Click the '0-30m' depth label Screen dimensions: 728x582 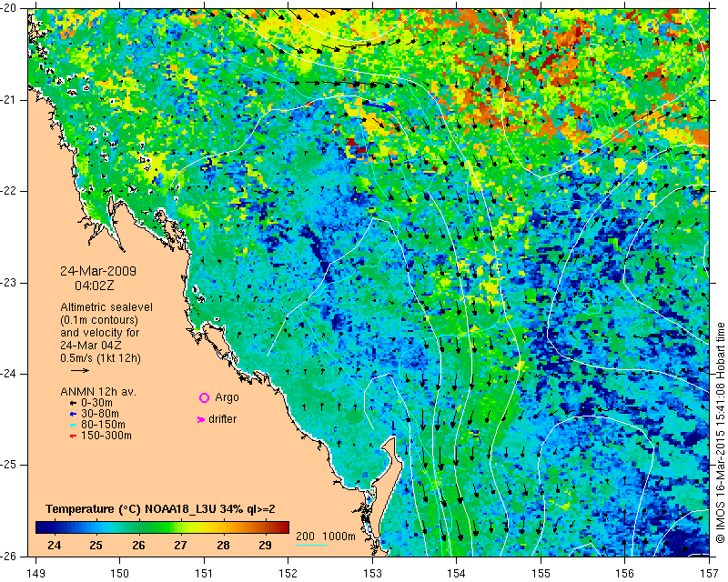96,403
